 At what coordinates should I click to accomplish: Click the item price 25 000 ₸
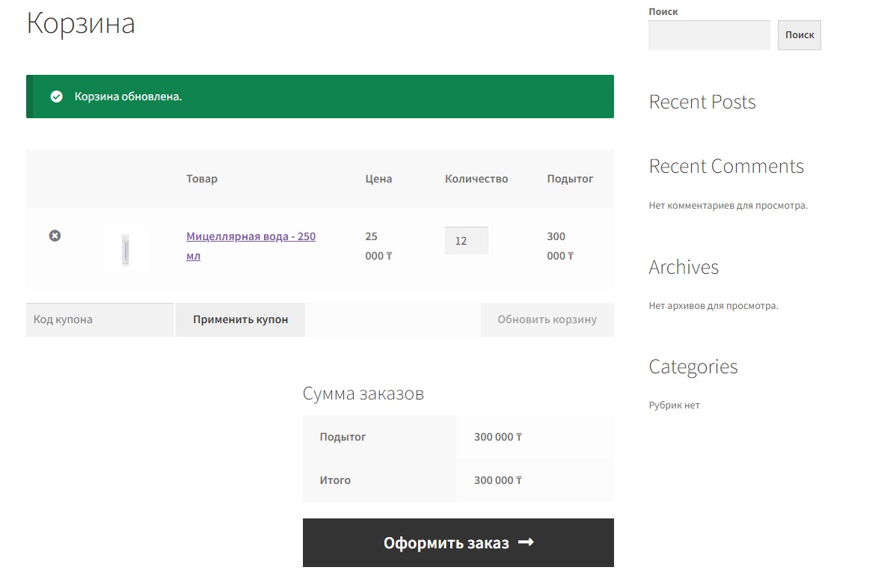tap(378, 246)
